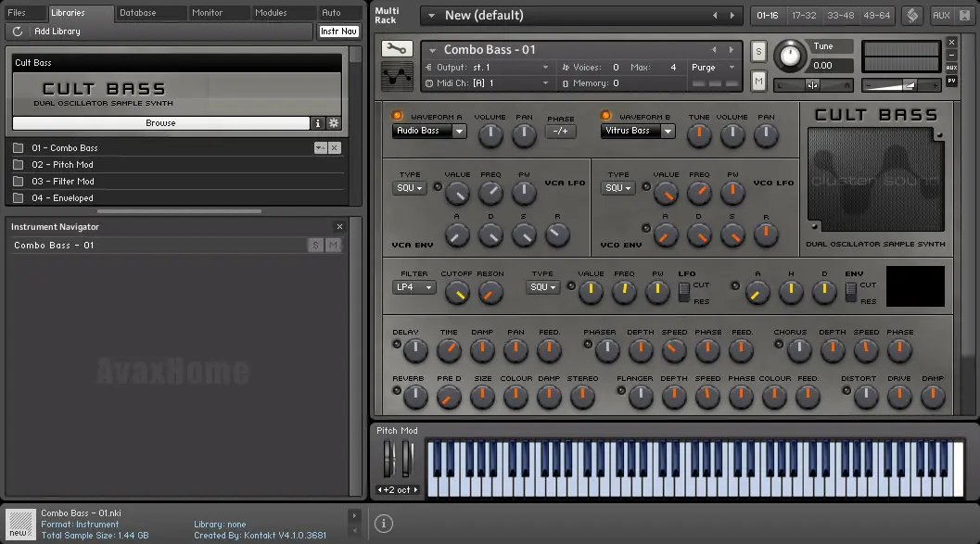
Task: Enable the Phaser effect LED
Action: tap(588, 344)
